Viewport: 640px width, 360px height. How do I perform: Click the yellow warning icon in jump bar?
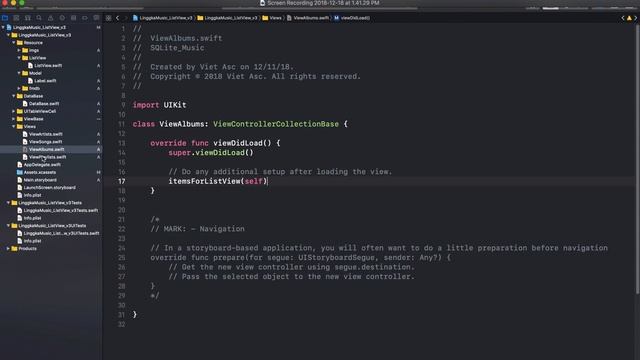coord(629,18)
